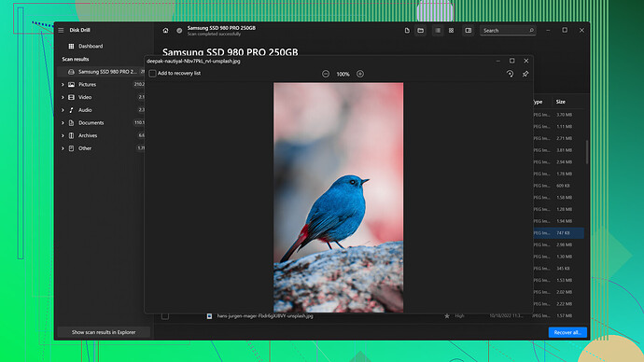This screenshot has width=644, height=362.
Task: Tick the hans-jurgen-mager file checkbox
Action: [x=165, y=316]
